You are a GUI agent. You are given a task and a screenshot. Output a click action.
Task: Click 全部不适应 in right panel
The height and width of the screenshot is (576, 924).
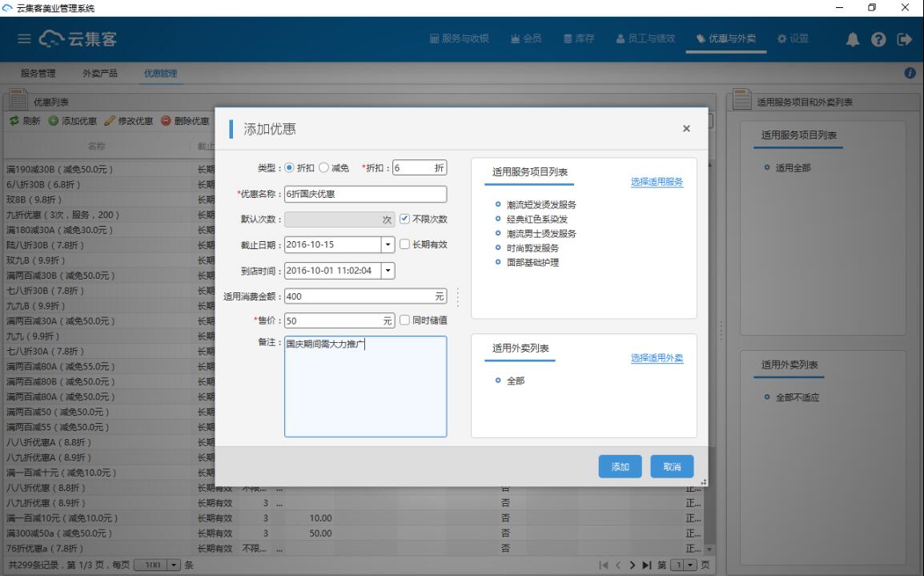tap(797, 397)
